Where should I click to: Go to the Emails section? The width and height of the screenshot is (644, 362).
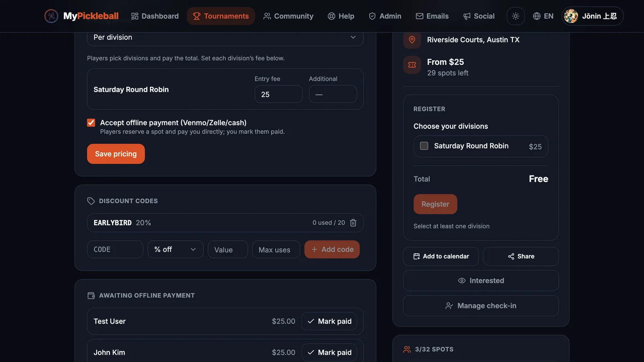click(x=432, y=16)
